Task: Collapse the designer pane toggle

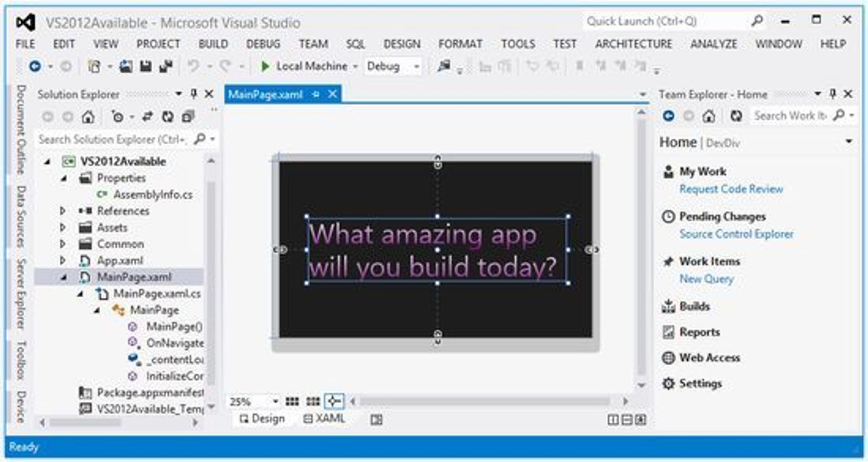Action: (641, 419)
